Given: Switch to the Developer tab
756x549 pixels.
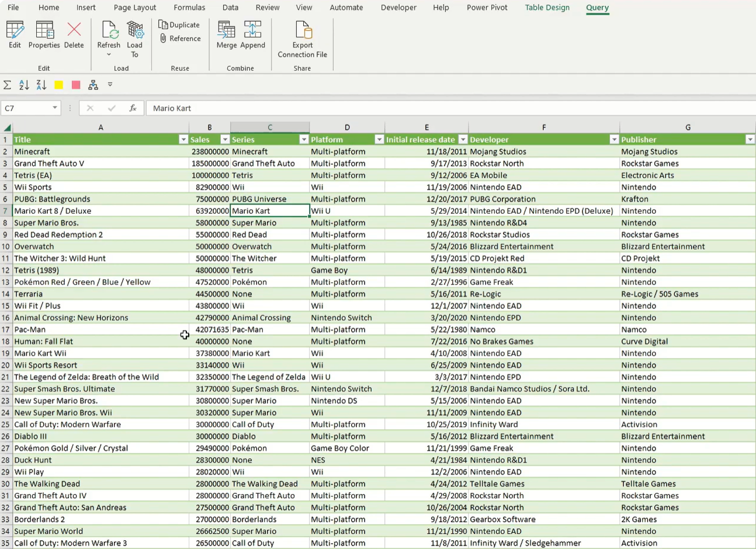Looking at the screenshot, I should coord(398,8).
